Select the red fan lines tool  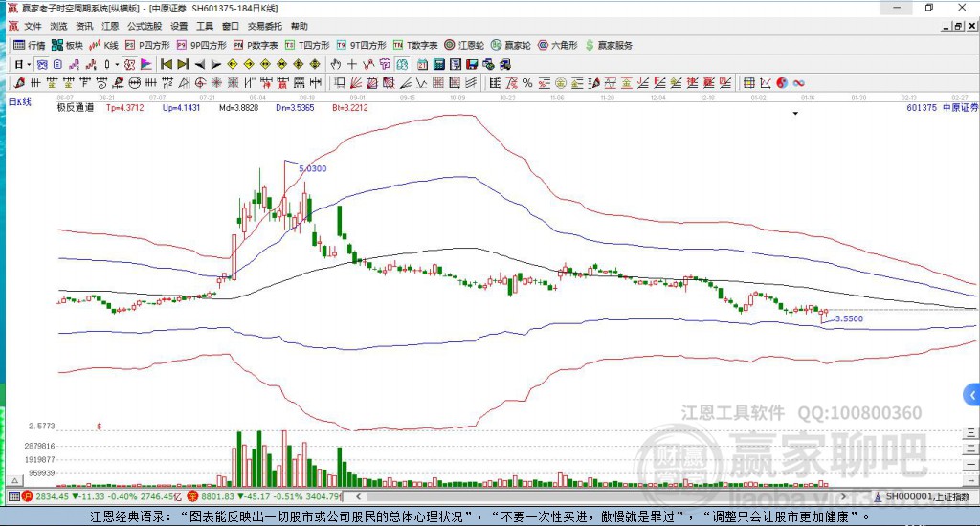(x=354, y=82)
